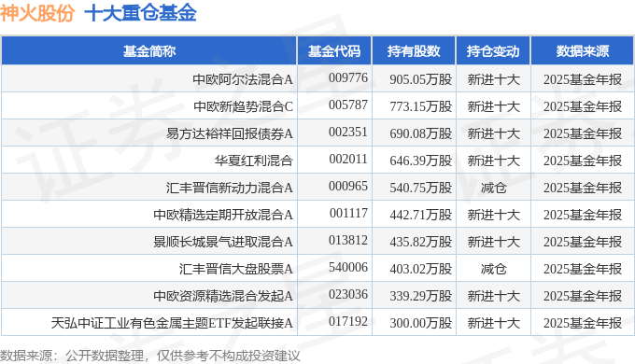Select fund name 中欧精选定期开放混合A

(x=223, y=215)
